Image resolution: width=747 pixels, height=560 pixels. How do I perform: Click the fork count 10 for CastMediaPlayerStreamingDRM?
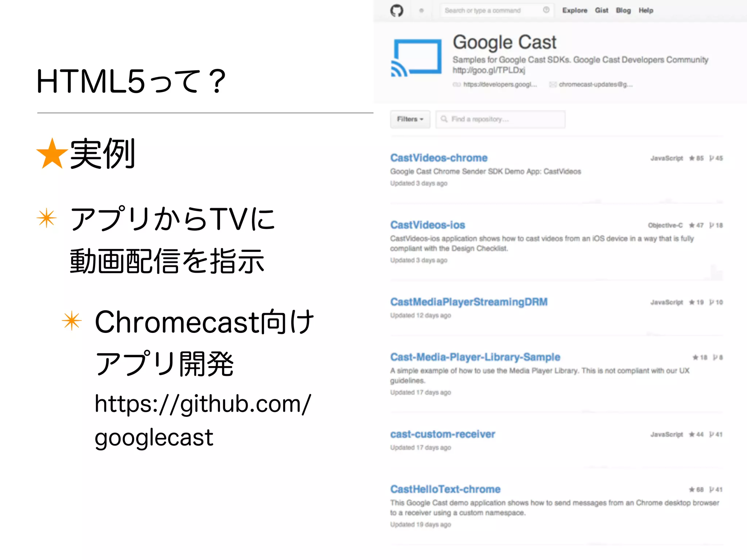click(716, 302)
